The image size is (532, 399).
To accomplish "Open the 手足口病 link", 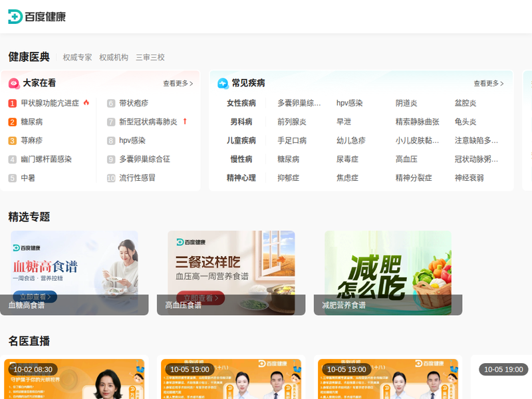I will coord(292,140).
